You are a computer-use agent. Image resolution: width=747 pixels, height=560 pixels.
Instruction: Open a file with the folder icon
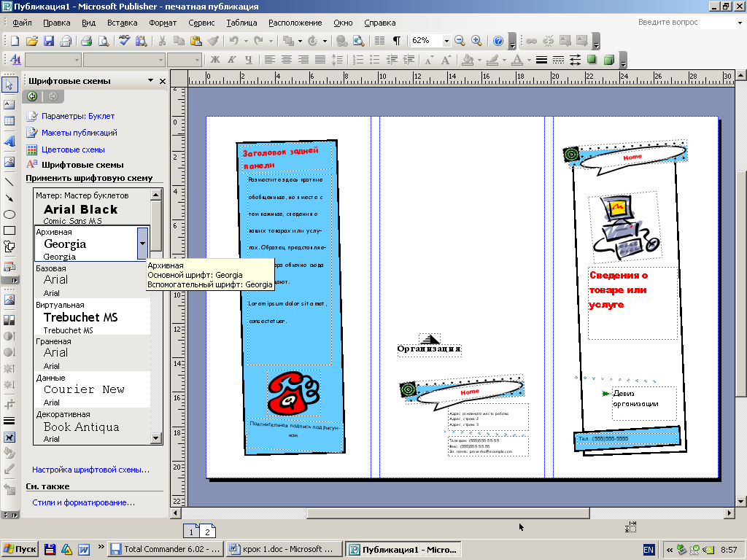pos(32,41)
